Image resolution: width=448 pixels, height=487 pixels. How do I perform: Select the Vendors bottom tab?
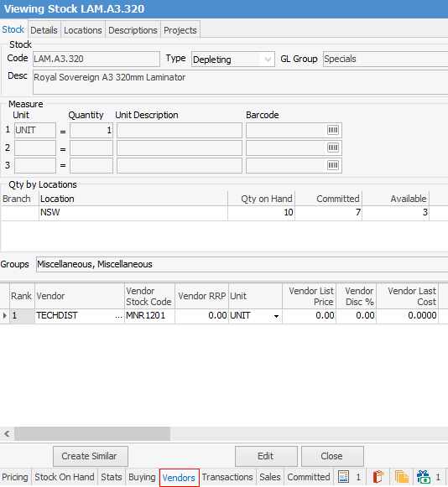tap(179, 478)
